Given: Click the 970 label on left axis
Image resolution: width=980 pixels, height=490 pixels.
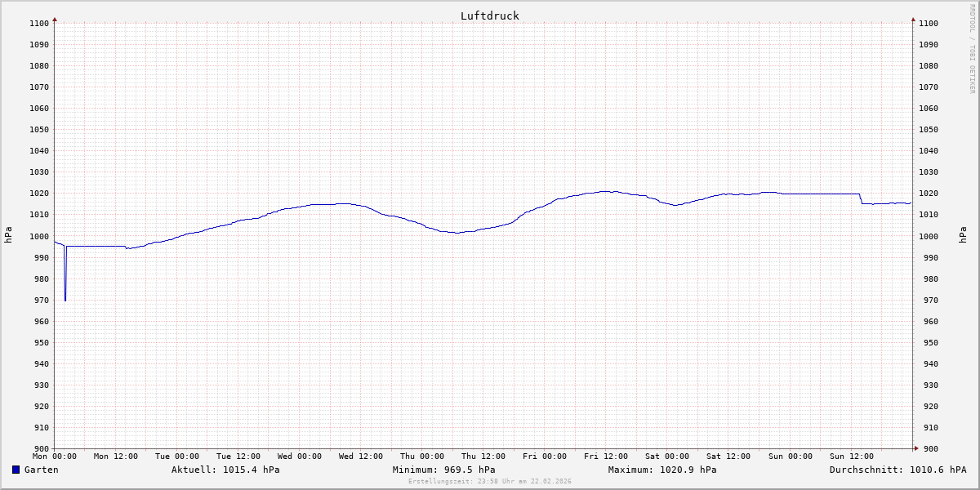Looking at the screenshot, I should click(x=39, y=300).
